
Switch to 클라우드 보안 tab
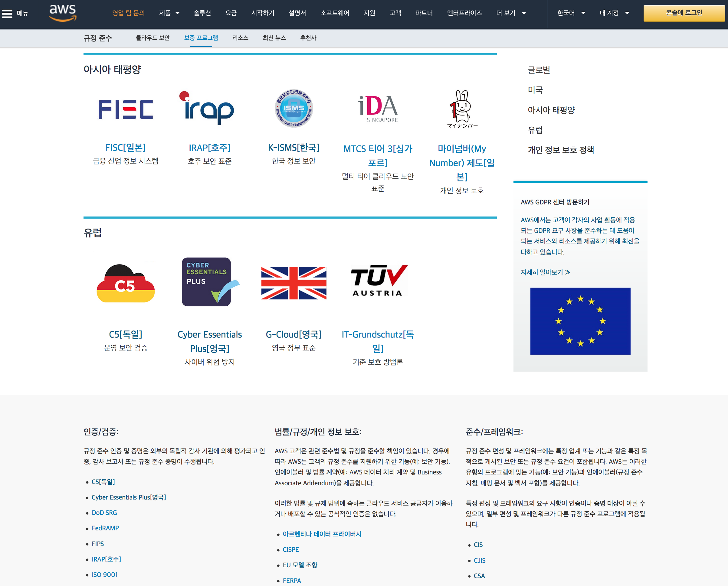(153, 38)
